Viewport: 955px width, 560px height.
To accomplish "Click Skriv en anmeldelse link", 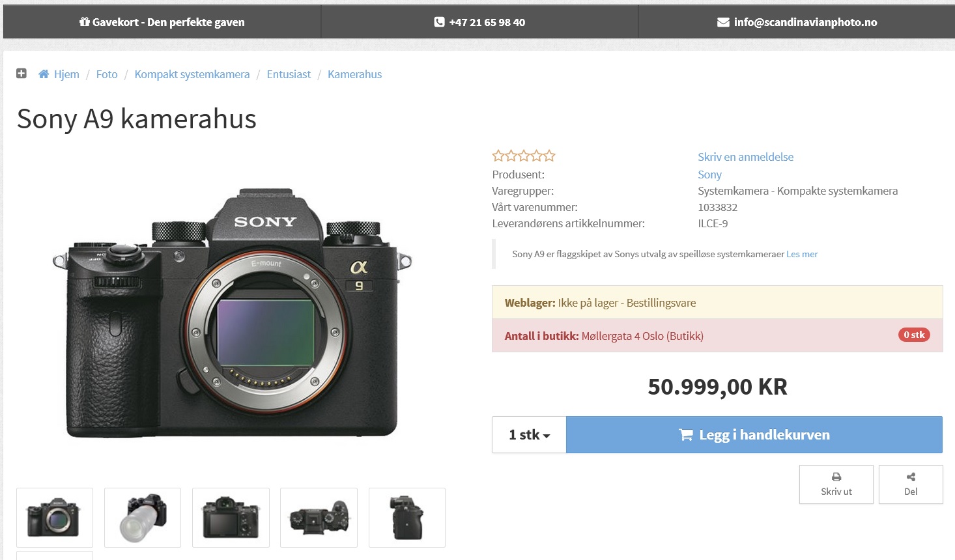I will (745, 157).
